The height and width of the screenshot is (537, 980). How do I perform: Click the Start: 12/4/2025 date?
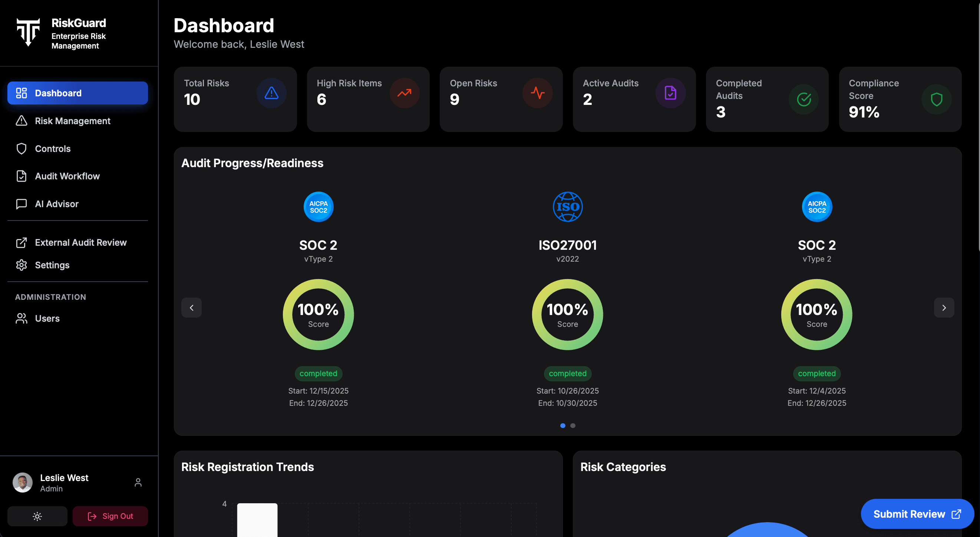(x=817, y=391)
